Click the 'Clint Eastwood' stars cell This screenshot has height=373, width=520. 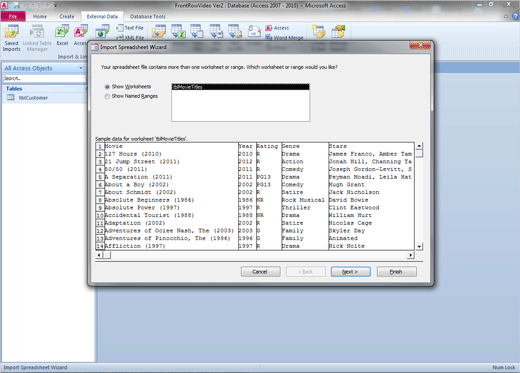[371, 208]
